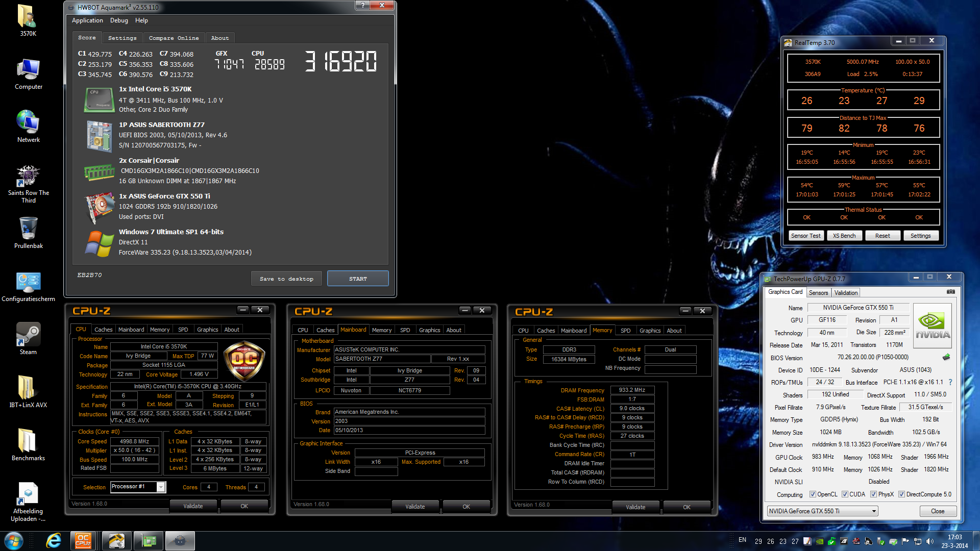Image resolution: width=980 pixels, height=551 pixels.
Task: Open the Validation tab in GPU-Z
Action: coord(846,293)
